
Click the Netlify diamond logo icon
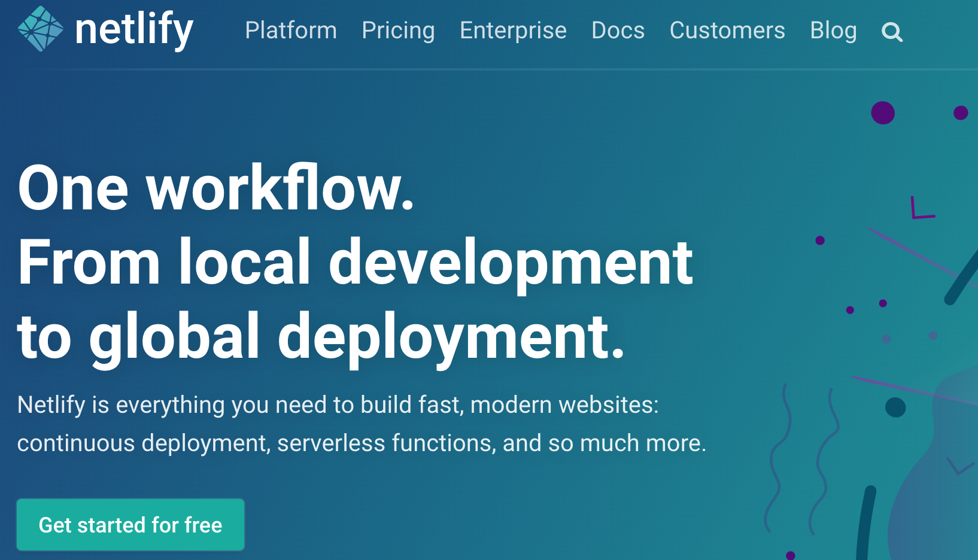[x=41, y=29]
